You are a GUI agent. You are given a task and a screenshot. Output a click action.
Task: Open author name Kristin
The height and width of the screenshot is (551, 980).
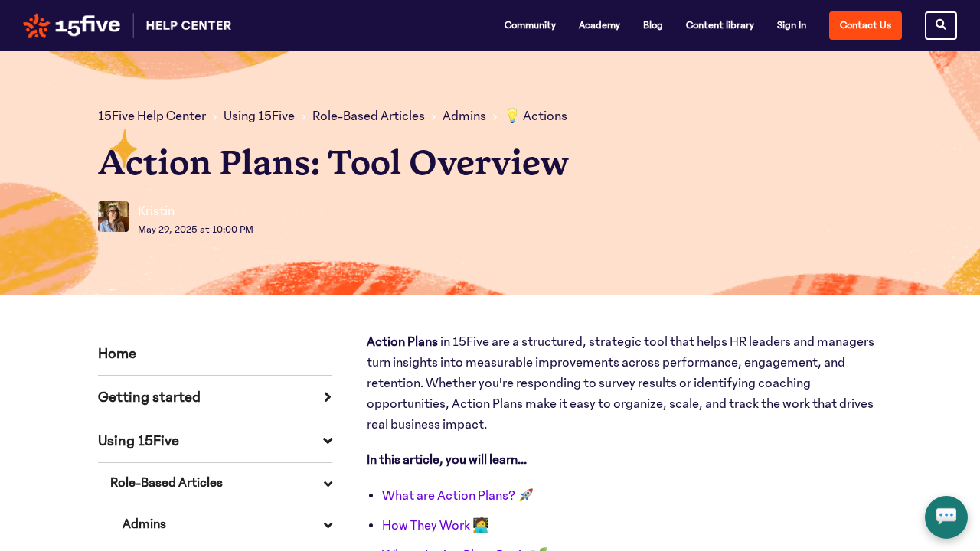(156, 211)
